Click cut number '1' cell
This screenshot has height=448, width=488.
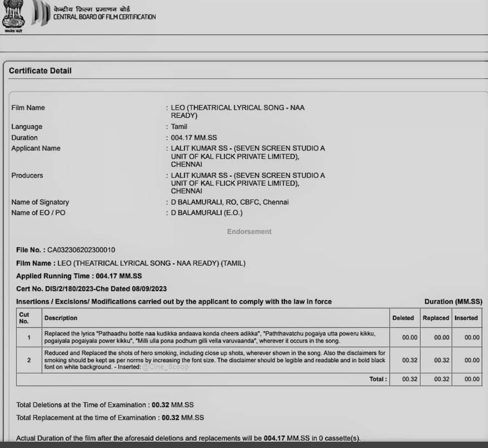coord(29,337)
